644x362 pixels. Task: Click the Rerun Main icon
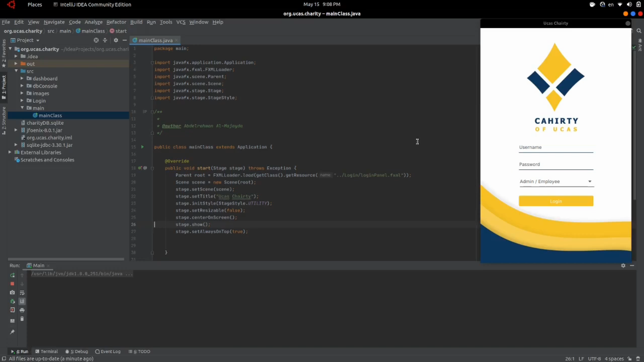click(12, 275)
